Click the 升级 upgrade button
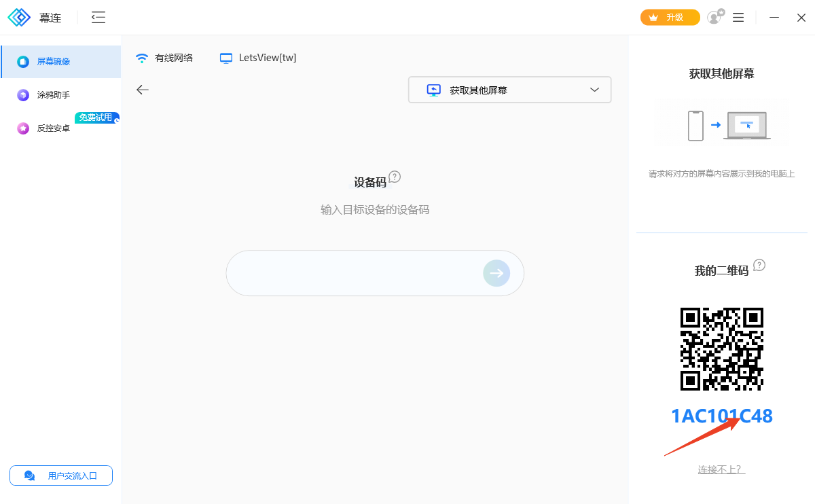 tap(670, 18)
